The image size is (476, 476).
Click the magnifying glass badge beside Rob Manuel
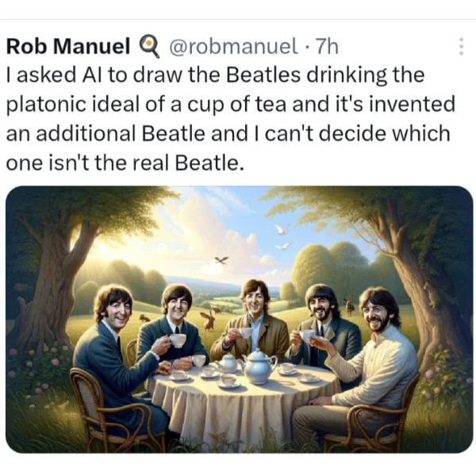(149, 48)
